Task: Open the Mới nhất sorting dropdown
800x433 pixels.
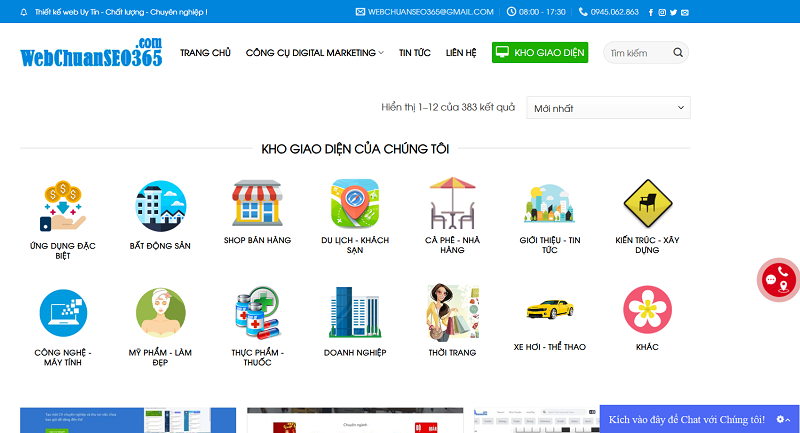Action: pos(608,108)
